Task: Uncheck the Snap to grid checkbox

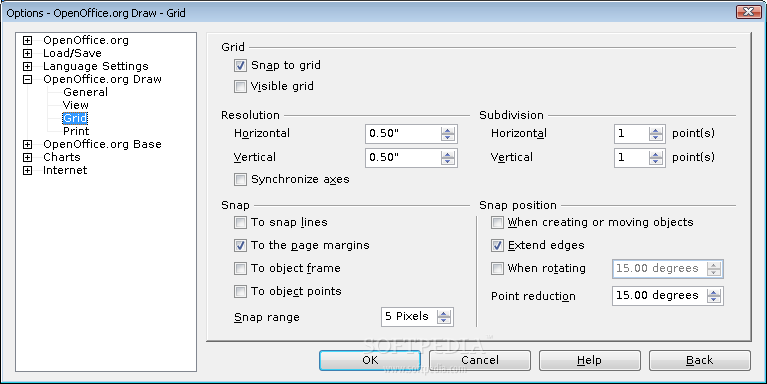Action: click(240, 66)
